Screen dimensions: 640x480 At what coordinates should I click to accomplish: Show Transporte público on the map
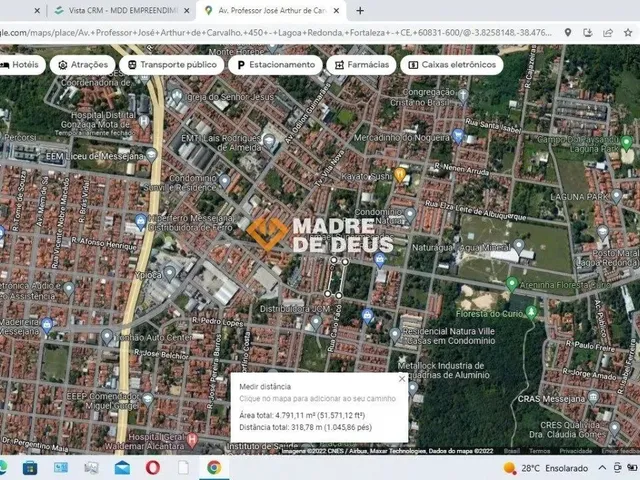pyautogui.click(x=172, y=65)
